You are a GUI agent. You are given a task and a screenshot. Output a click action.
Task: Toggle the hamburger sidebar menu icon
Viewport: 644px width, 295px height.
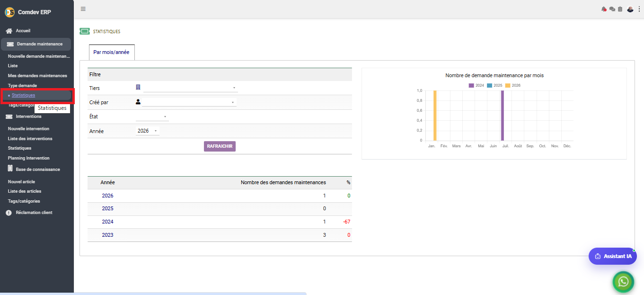83,9
